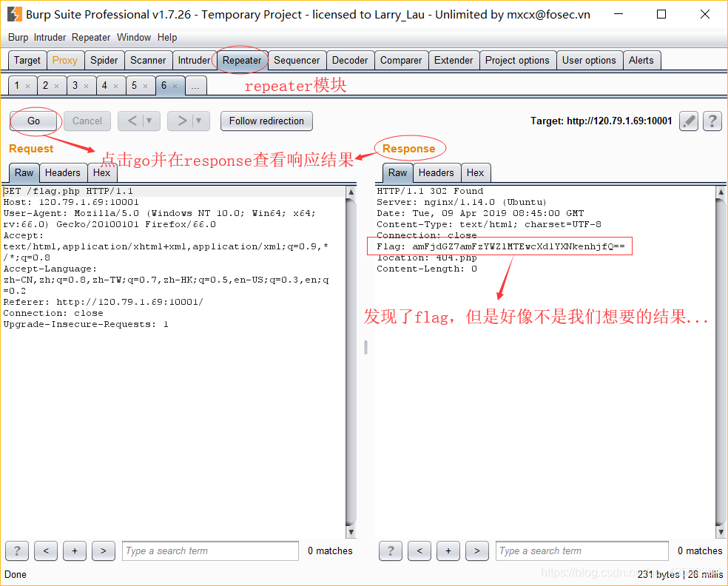Viewport: 728px width, 586px height.
Task: Click the Cancel button
Action: click(87, 121)
